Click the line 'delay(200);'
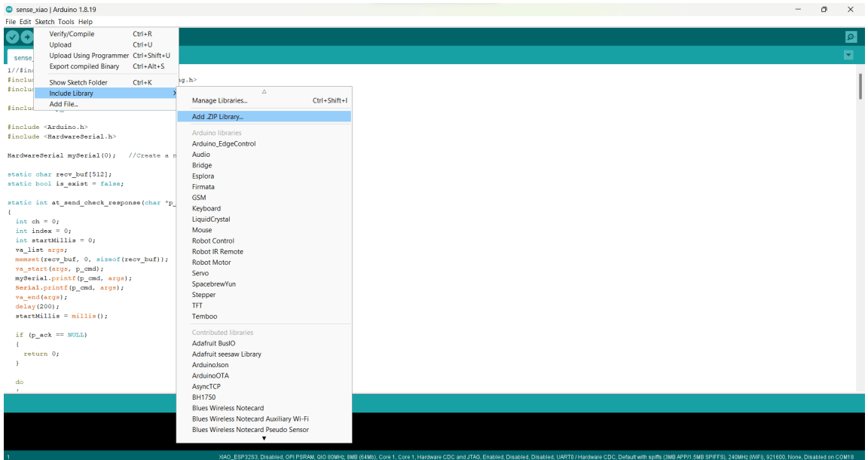The height and width of the screenshot is (460, 868). [35, 306]
